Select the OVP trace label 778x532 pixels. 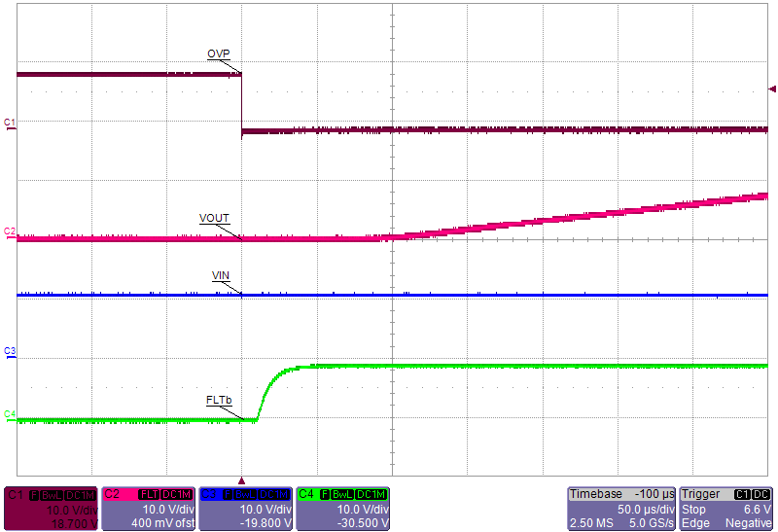click(218, 53)
